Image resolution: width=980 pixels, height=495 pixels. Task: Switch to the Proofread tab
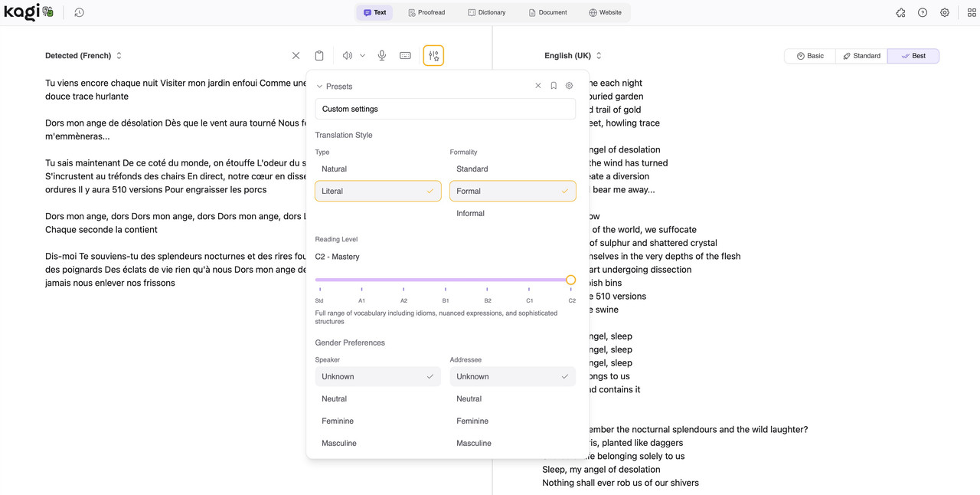426,12
